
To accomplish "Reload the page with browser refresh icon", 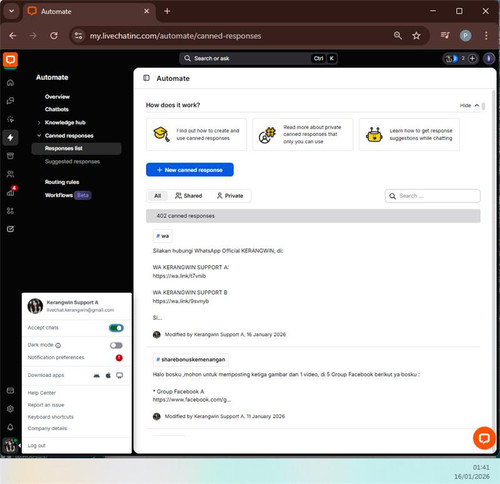I will (x=54, y=36).
